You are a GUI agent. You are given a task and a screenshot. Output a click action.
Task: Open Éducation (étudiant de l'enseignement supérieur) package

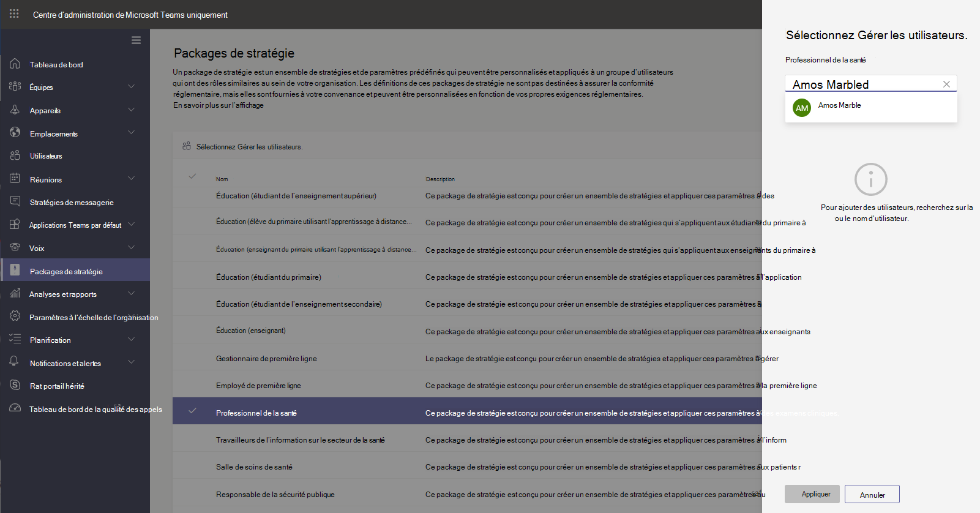coord(296,196)
